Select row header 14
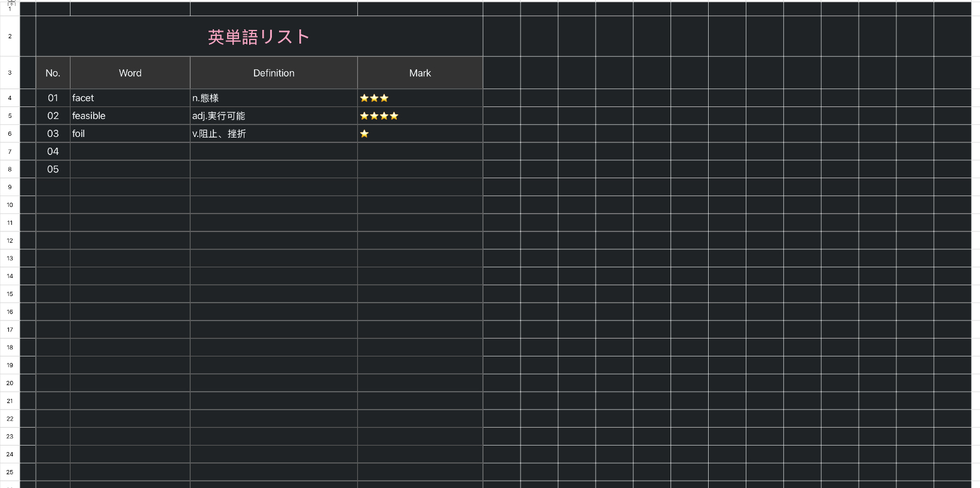The image size is (980, 488). (x=10, y=276)
